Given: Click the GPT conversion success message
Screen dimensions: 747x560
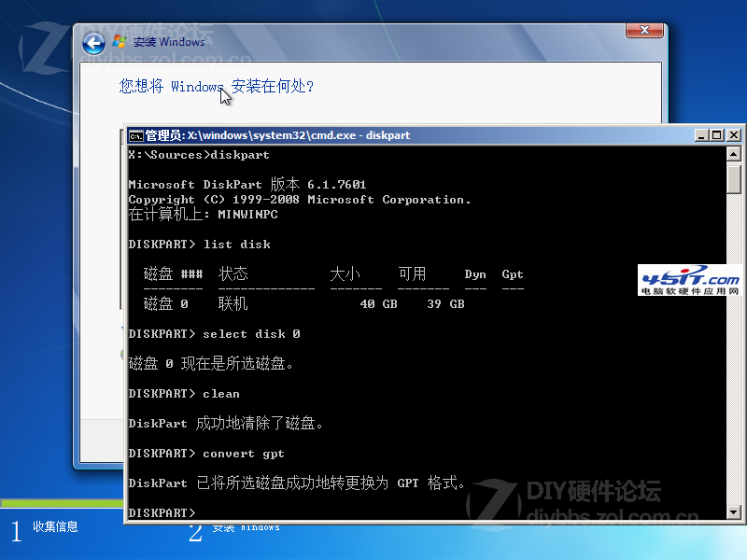Looking at the screenshot, I should [x=296, y=483].
